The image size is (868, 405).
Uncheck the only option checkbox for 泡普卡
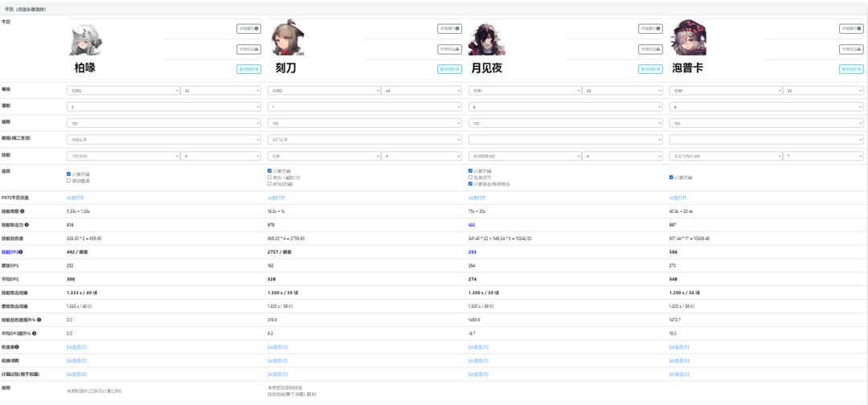click(x=671, y=177)
